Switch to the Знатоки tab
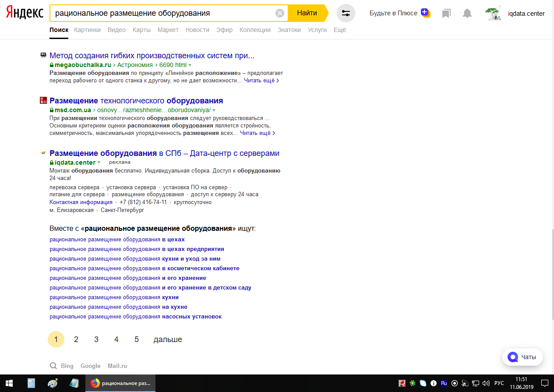 (289, 30)
